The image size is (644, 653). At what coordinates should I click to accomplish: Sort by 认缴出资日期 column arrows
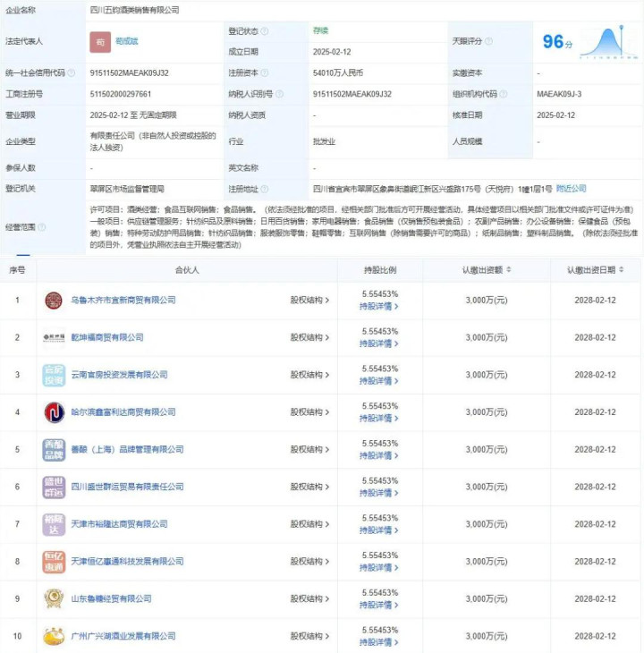click(621, 270)
